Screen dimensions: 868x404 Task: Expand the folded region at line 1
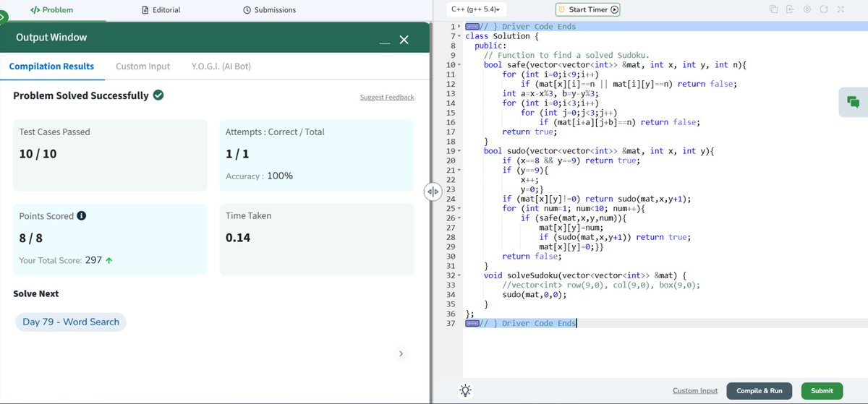pyautogui.click(x=461, y=27)
